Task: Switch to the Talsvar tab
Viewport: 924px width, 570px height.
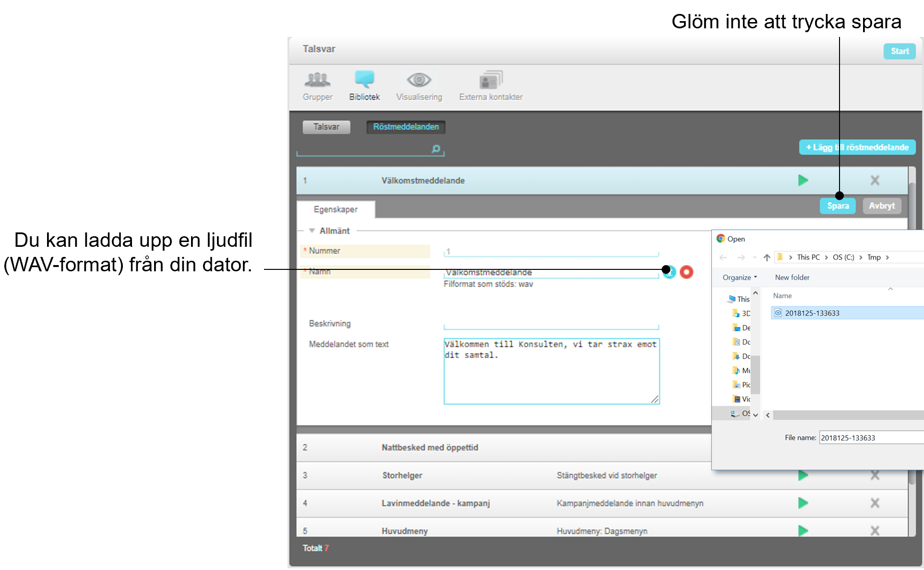Action: pyautogui.click(x=326, y=127)
